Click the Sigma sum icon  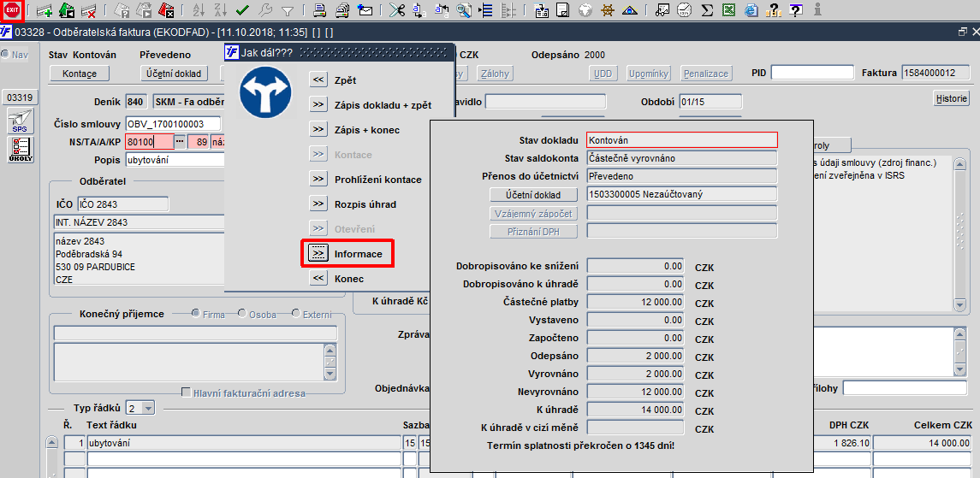coord(707,10)
